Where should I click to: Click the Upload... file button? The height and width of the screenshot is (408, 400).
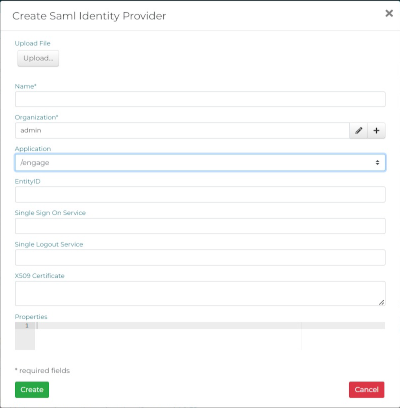[x=38, y=58]
